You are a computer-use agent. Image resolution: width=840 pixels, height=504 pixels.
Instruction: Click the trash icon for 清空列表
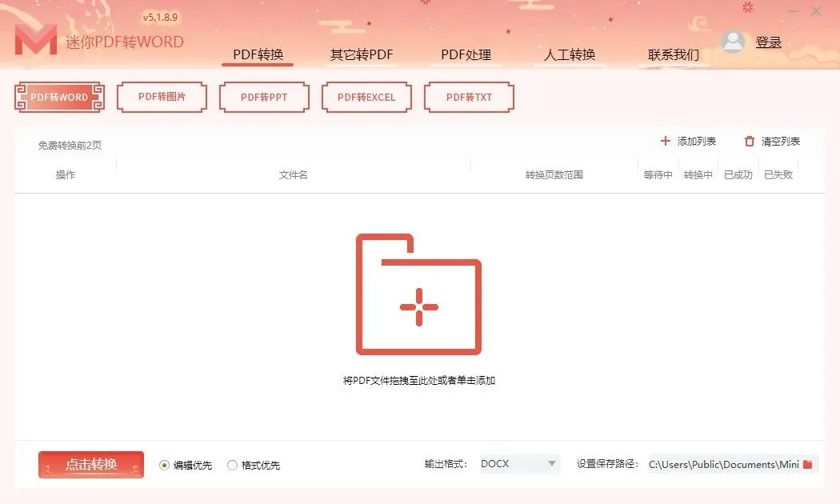coord(749,142)
